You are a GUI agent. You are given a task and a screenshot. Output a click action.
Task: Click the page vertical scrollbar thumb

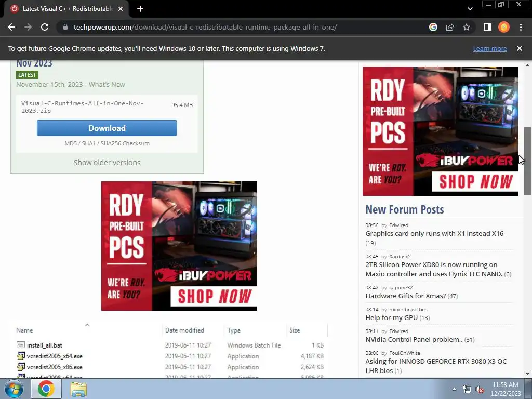(527, 161)
